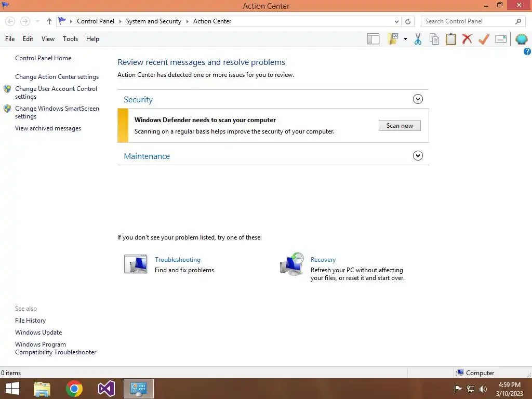Viewport: 532px width, 399px height.
Task: Open the Help menu
Action: [92, 39]
